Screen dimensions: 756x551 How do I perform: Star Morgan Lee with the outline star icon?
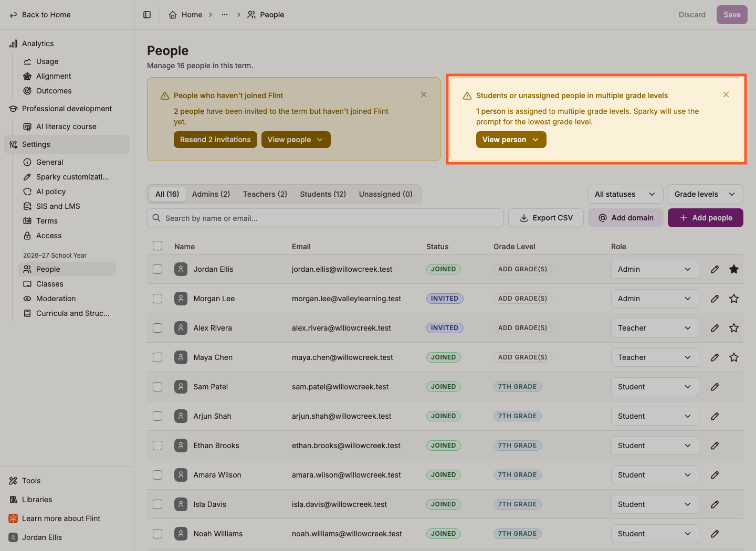[x=734, y=299]
